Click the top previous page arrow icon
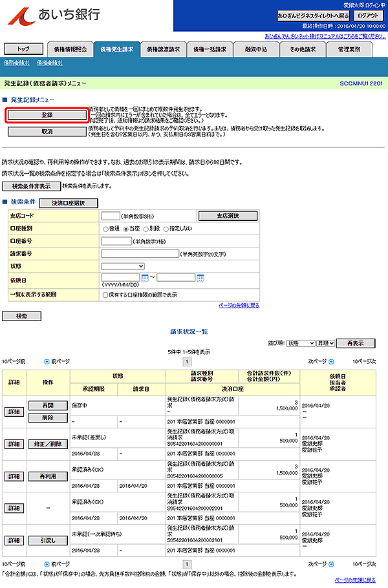 (x=47, y=362)
